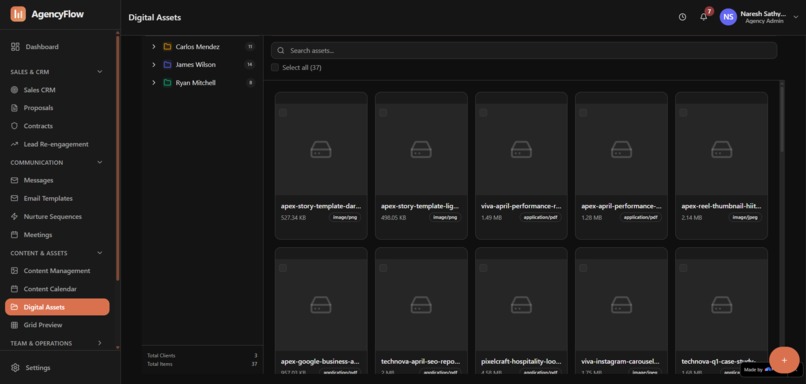The image size is (806, 384).
Task: Check the viva-april-performance-r... asset checkbox
Action: 483,113
